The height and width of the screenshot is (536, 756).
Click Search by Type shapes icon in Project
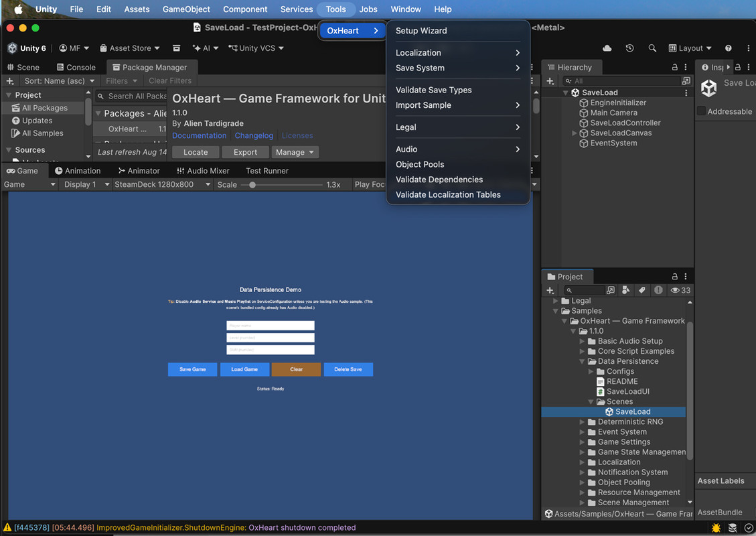(626, 290)
